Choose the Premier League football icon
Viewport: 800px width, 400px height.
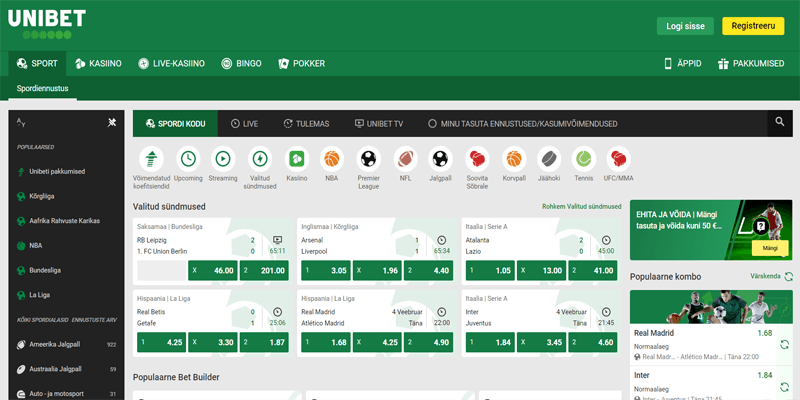[368, 159]
